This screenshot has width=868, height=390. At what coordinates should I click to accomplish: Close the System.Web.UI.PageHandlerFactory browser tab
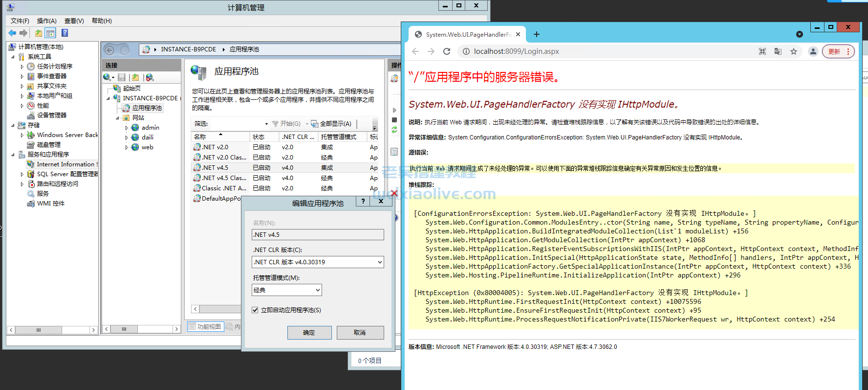click(518, 34)
